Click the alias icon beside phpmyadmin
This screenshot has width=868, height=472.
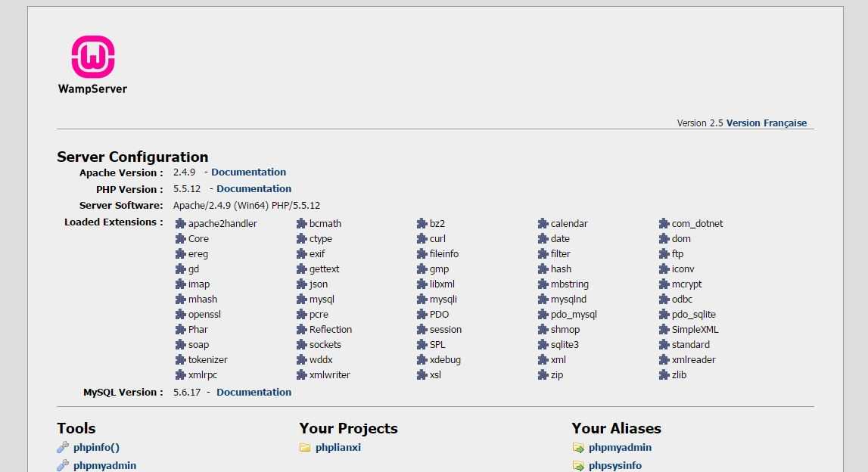(x=578, y=447)
